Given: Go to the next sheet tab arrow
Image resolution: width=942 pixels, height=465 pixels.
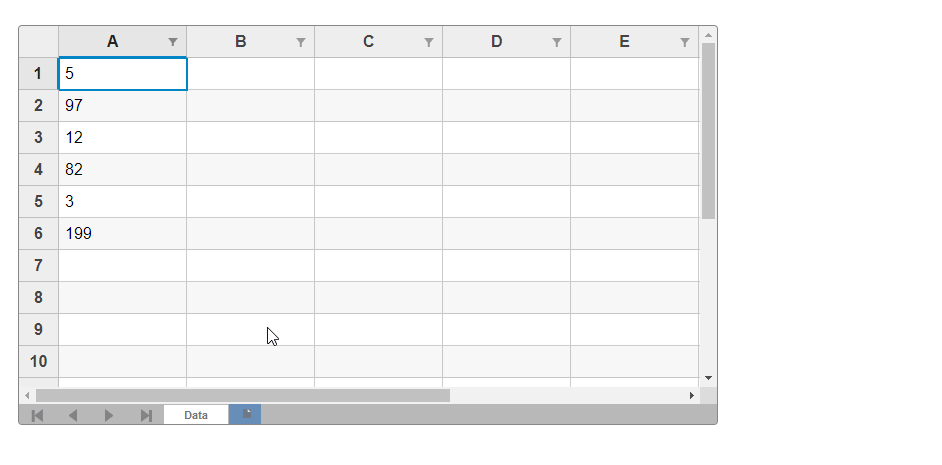Looking at the screenshot, I should (109, 415).
